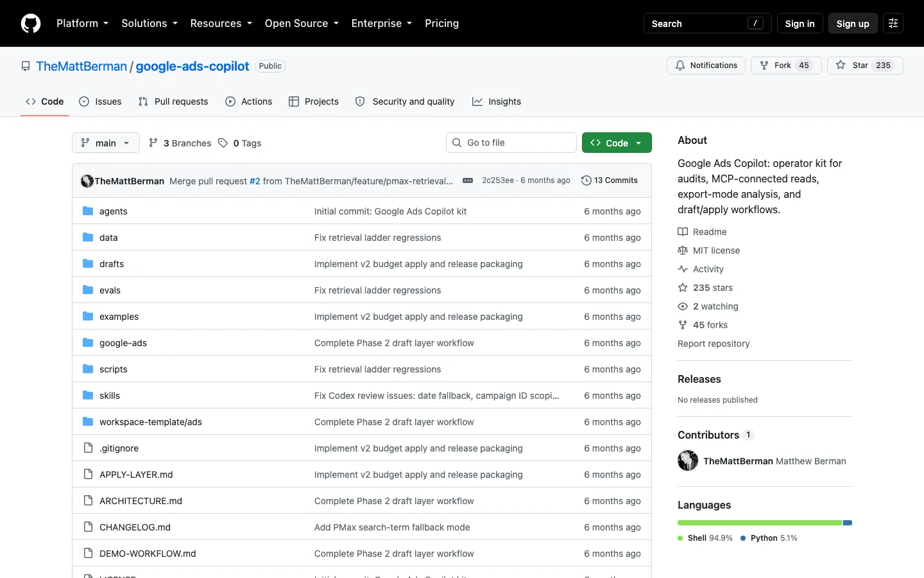Expand the Open Source menu

302,23
